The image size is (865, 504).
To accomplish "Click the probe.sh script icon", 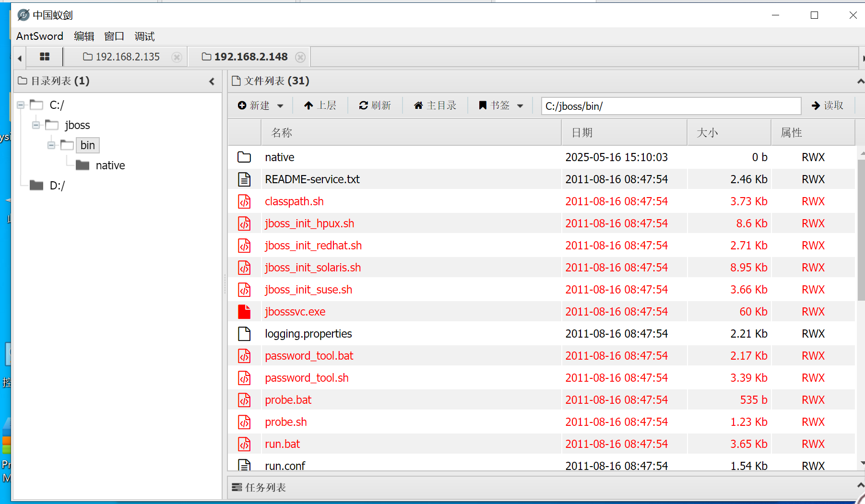I will (x=244, y=422).
